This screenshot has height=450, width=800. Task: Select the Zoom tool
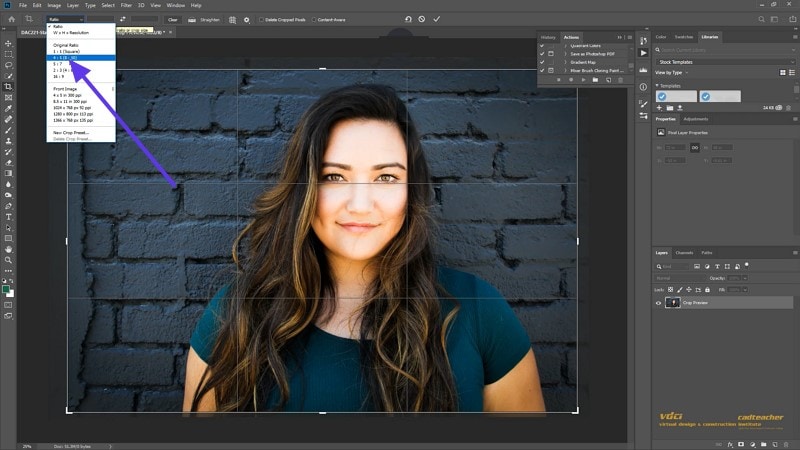tap(8, 260)
